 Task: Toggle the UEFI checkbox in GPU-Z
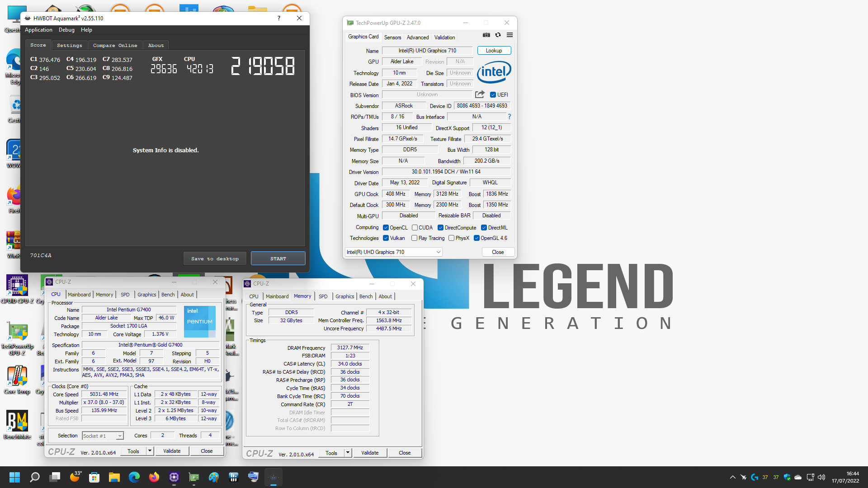tap(493, 95)
